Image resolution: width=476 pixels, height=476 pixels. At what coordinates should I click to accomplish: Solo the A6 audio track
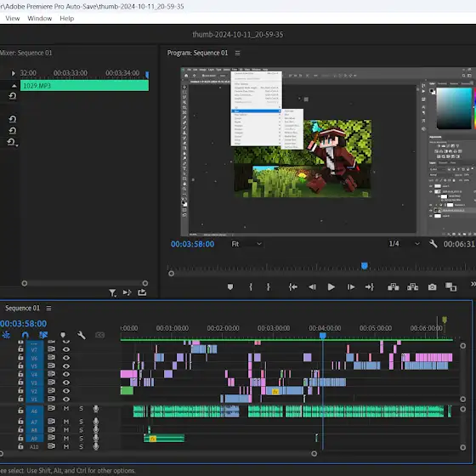tap(81, 409)
